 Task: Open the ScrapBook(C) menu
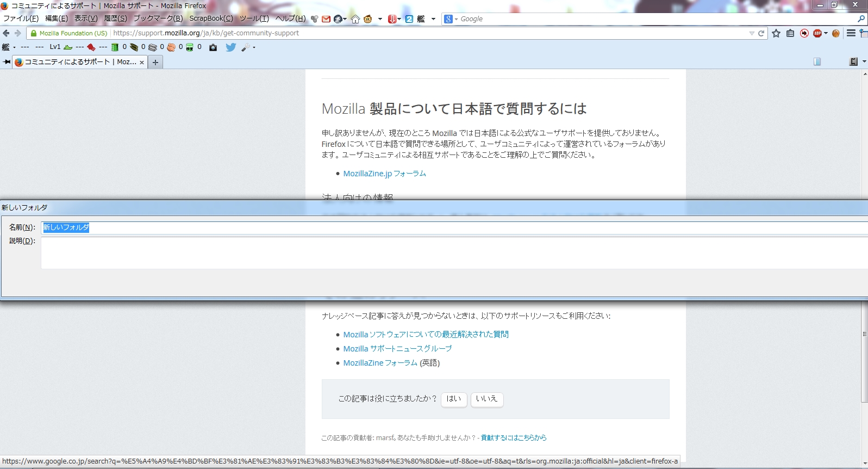point(211,18)
